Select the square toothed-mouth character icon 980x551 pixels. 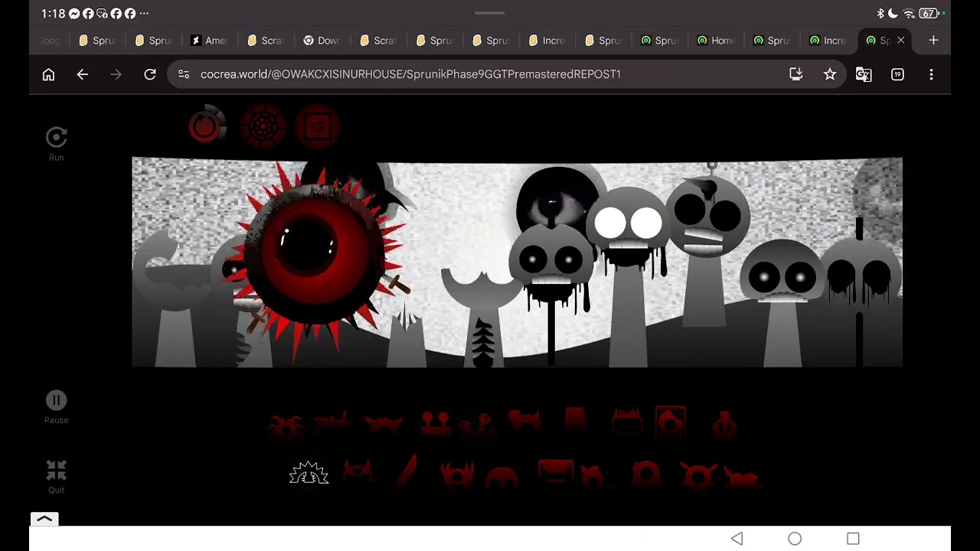point(556,473)
